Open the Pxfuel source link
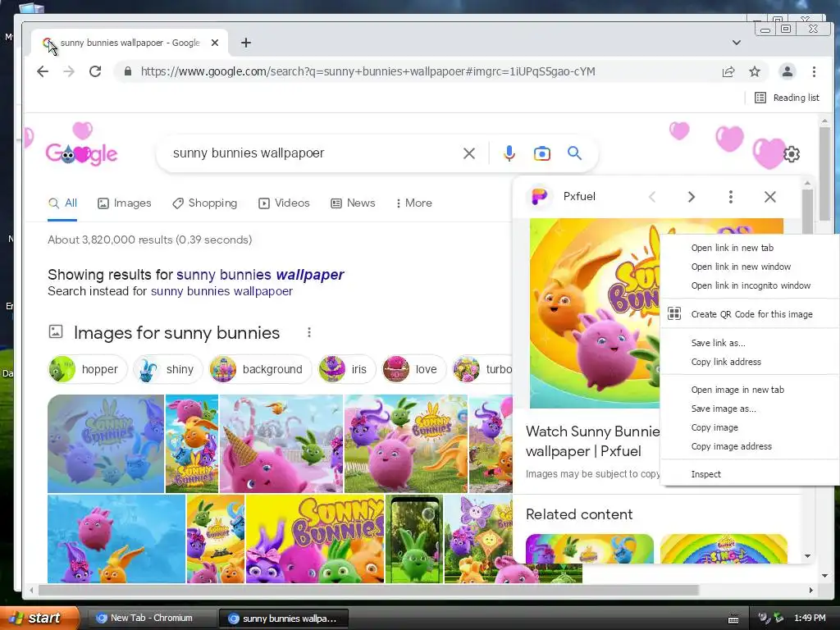The width and height of the screenshot is (840, 630). click(x=579, y=197)
